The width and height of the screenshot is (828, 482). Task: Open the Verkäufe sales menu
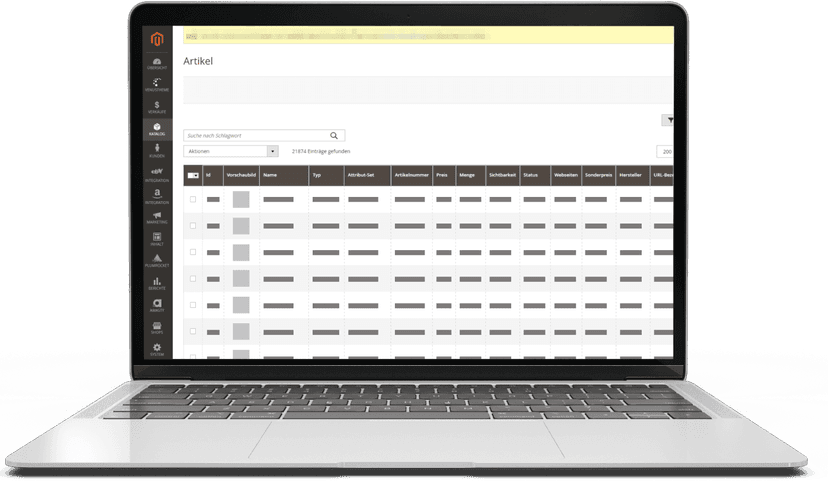[157, 107]
